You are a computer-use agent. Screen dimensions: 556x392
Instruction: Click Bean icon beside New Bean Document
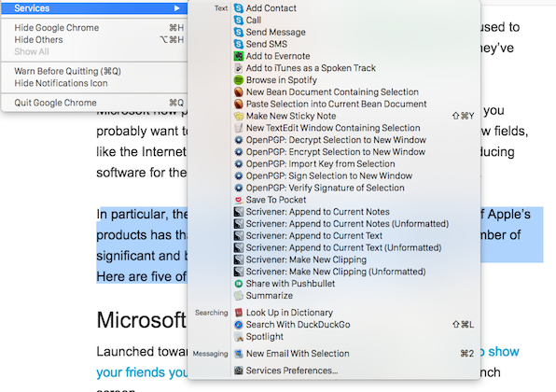click(239, 91)
